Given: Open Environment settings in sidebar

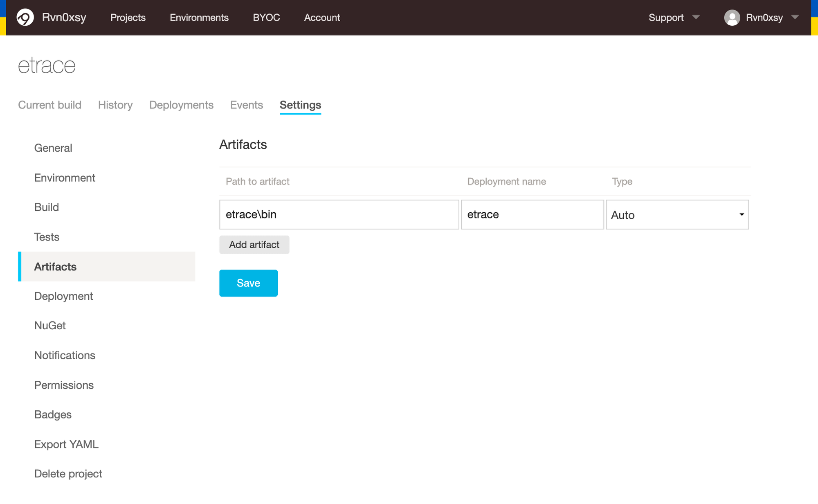Looking at the screenshot, I should 65,178.
